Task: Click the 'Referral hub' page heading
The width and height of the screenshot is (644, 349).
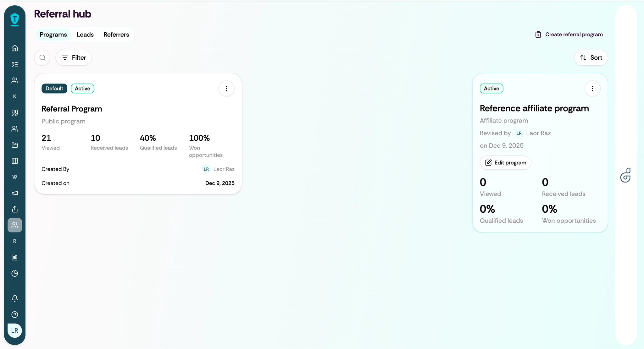Action: coord(63,14)
